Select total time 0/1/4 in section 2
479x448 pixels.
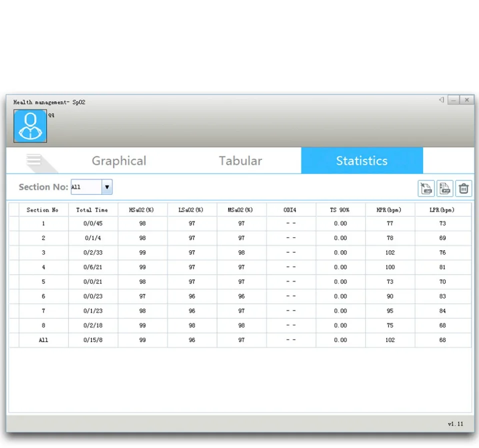point(93,238)
